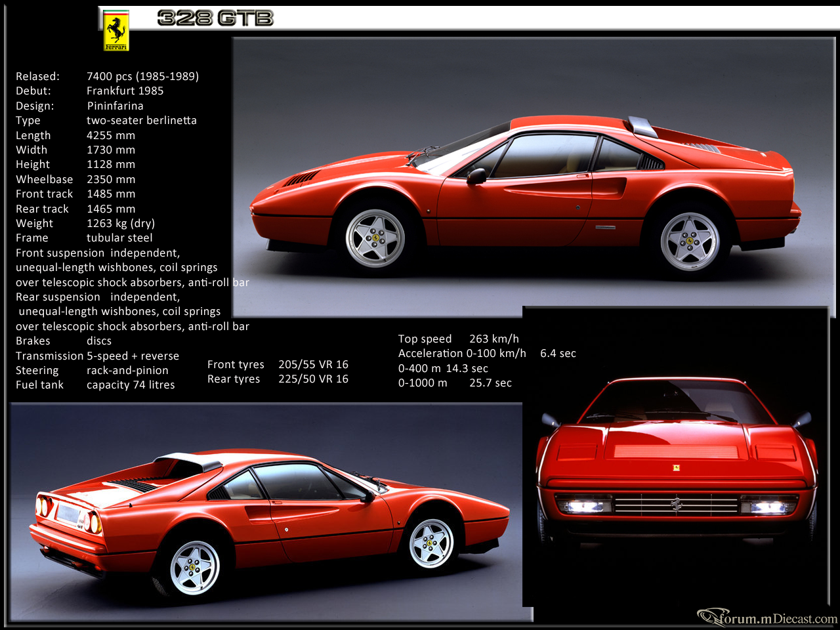Click the front tyres value "205/55 VR 16"
The width and height of the screenshot is (840, 630).
point(313,364)
